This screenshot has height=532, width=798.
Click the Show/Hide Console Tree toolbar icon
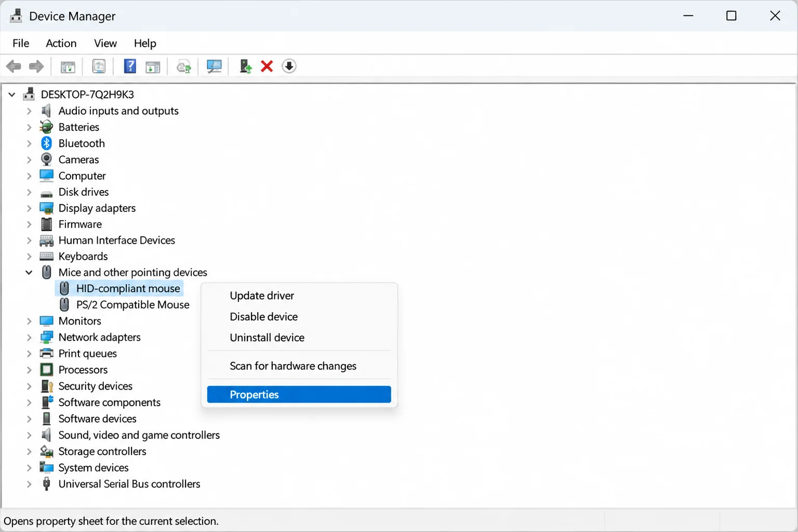(68, 66)
